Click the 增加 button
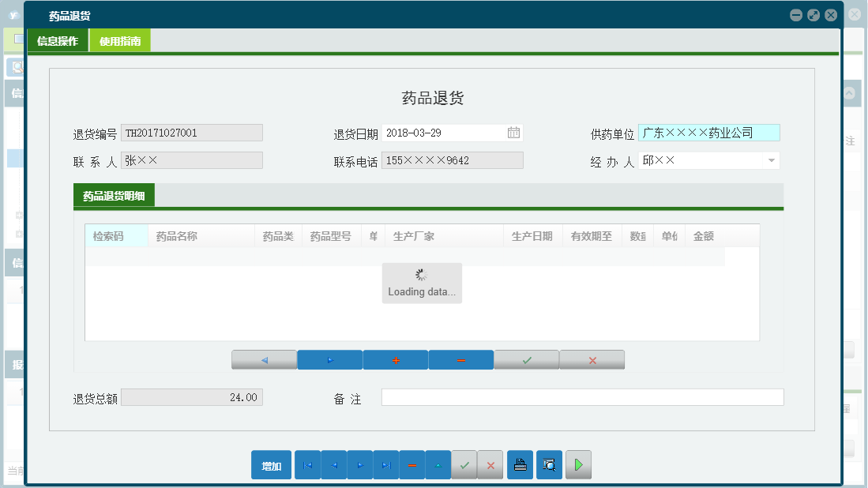 (271, 465)
